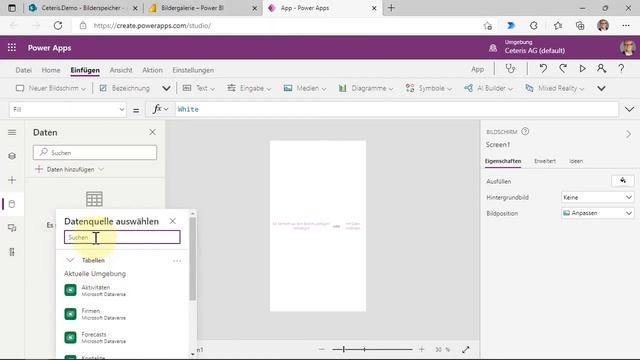
Task: Open the App checker stethoscope icon
Action: coord(510,69)
